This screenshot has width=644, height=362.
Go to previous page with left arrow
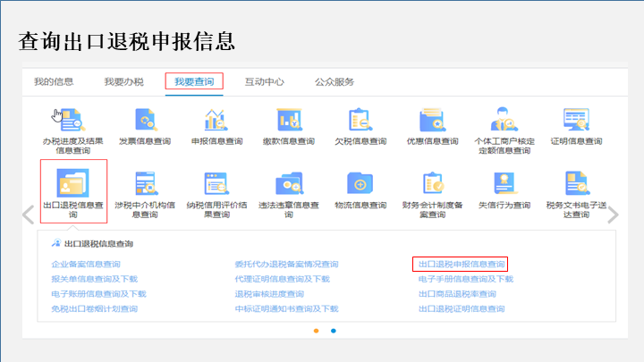point(29,215)
